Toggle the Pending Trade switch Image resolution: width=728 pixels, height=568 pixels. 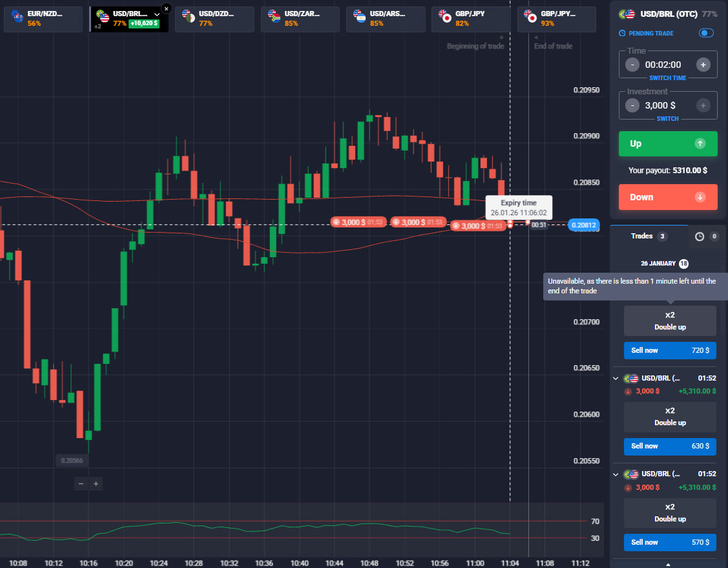(x=706, y=33)
